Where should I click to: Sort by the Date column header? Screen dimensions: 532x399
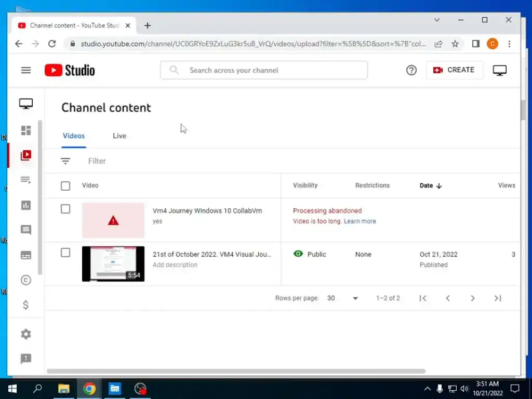(430, 185)
